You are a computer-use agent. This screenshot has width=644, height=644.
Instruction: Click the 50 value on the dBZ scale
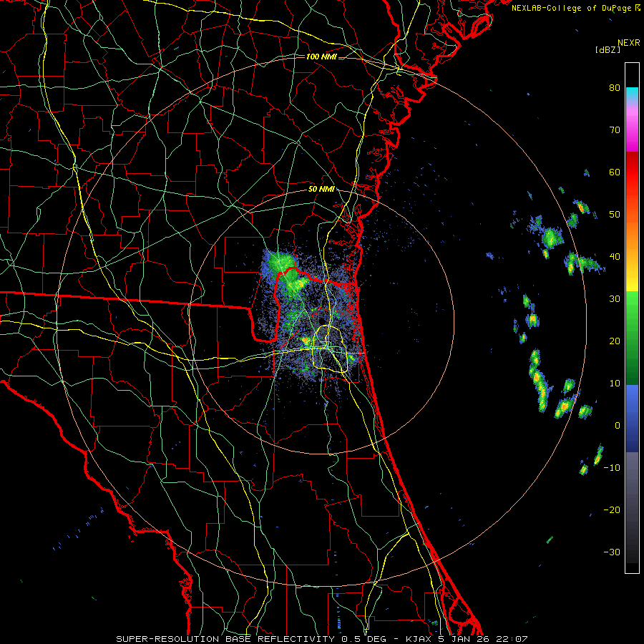coord(615,215)
